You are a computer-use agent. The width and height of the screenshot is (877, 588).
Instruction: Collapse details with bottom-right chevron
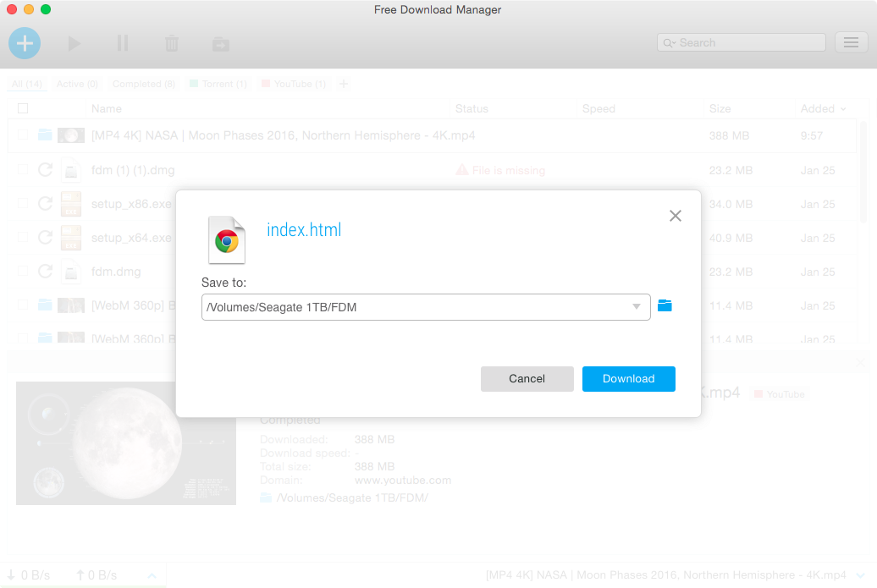coord(861,575)
